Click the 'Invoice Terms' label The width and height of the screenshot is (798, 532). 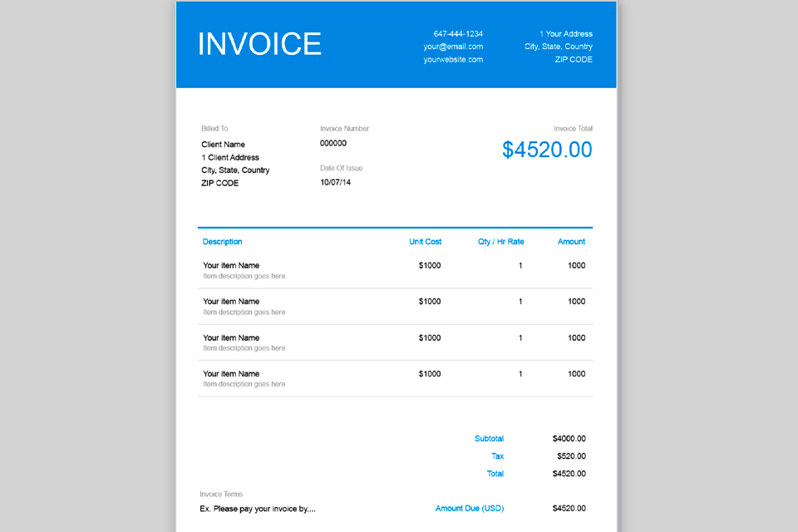221,494
